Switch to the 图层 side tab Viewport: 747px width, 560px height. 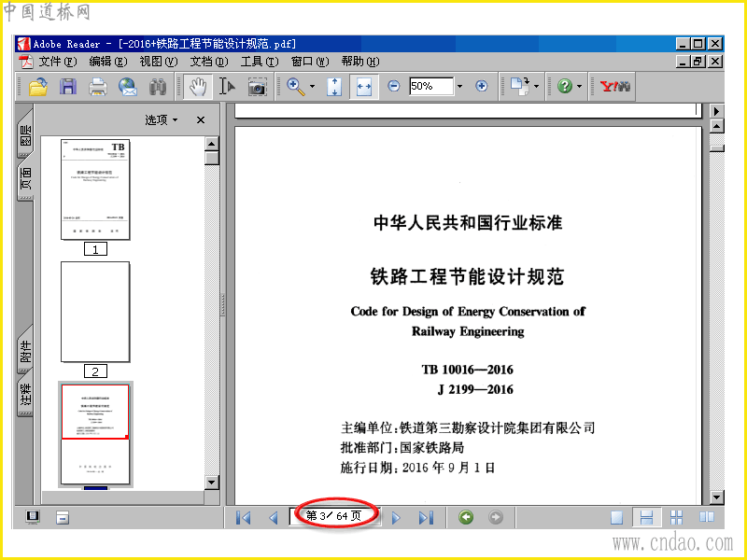[x=25, y=134]
